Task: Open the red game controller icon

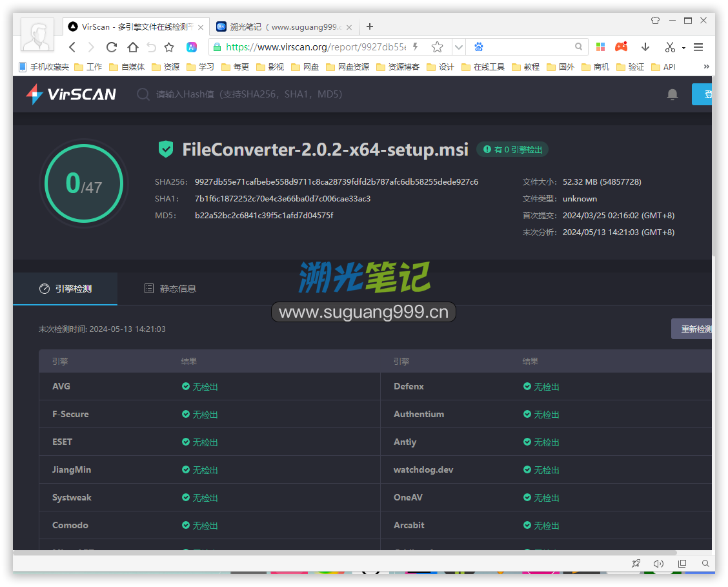Action: tap(622, 47)
